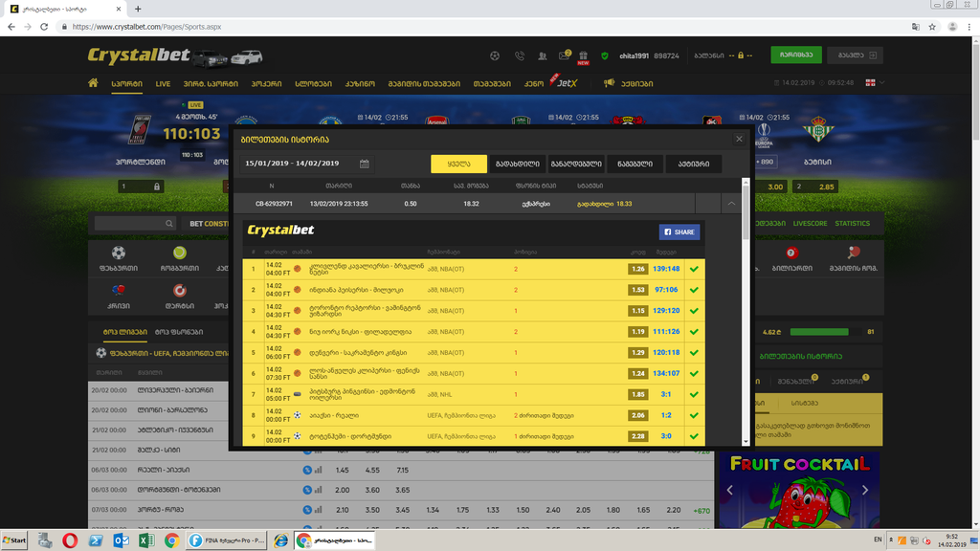
Task: Open the JetX menu item
Action: click(567, 83)
